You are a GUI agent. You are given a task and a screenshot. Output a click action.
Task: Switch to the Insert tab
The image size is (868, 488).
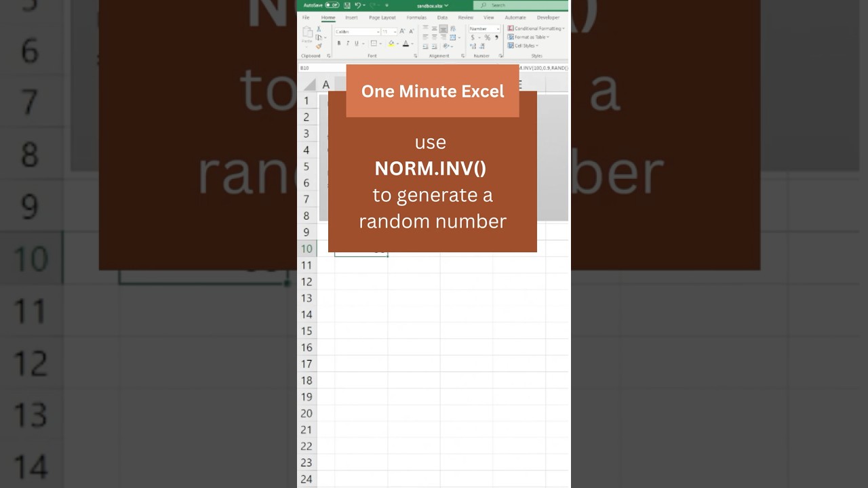(x=351, y=18)
